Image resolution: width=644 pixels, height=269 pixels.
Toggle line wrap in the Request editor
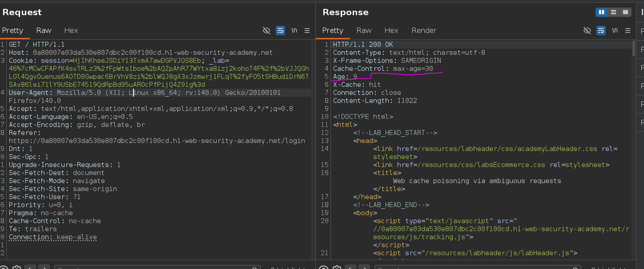[x=281, y=31]
